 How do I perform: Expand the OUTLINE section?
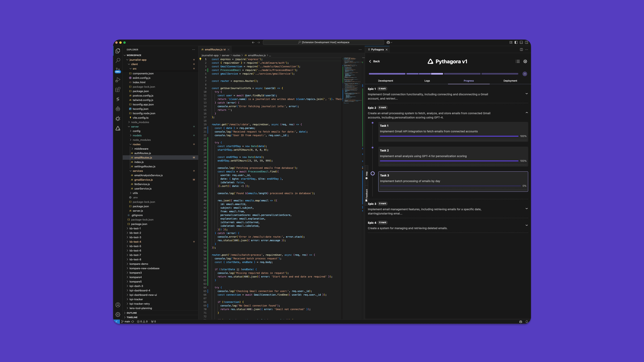(160, 313)
